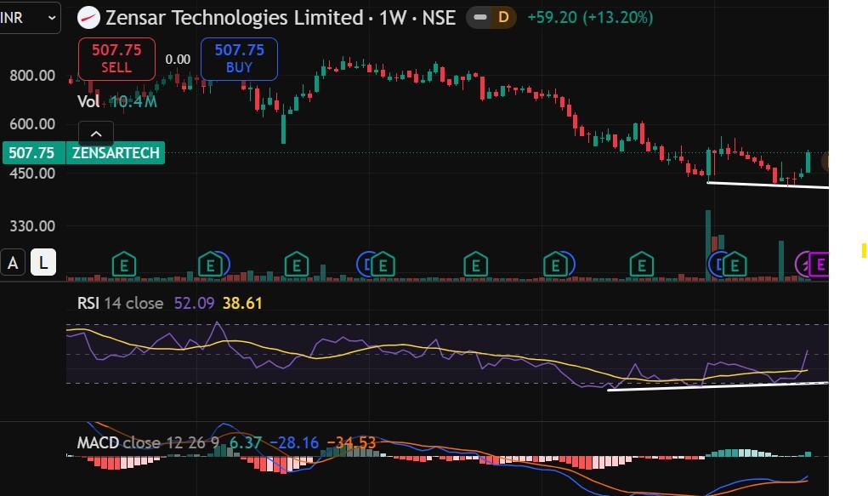The height and width of the screenshot is (496, 868).
Task: Click the +59.20 (+13.20%) change value
Action: [590, 18]
